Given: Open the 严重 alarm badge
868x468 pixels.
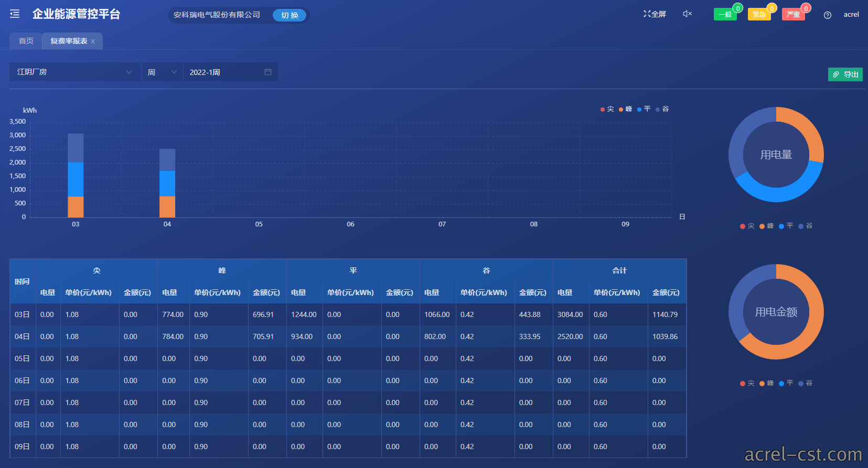Looking at the screenshot, I should (x=794, y=14).
